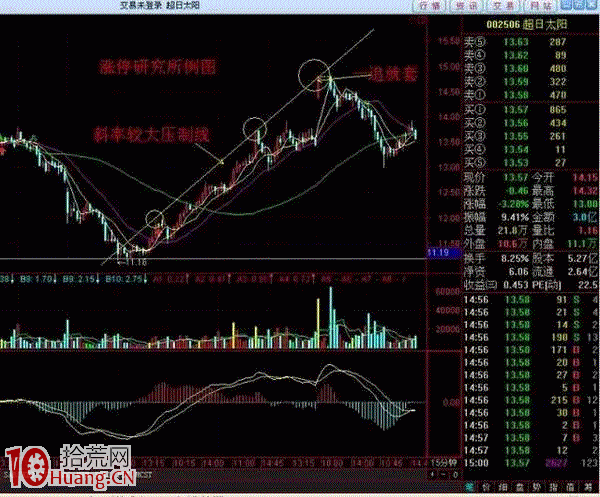Click the 现价 13.57 value

(516, 177)
